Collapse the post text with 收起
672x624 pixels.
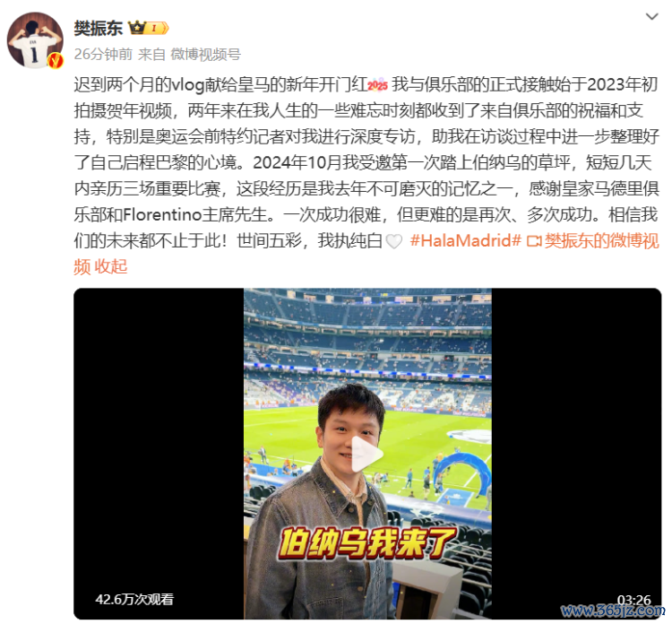(x=111, y=267)
